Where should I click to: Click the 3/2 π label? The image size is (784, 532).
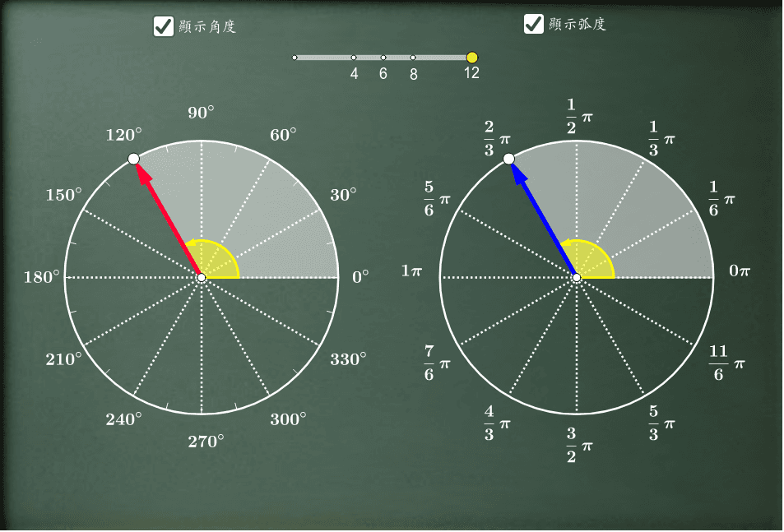coord(579,445)
